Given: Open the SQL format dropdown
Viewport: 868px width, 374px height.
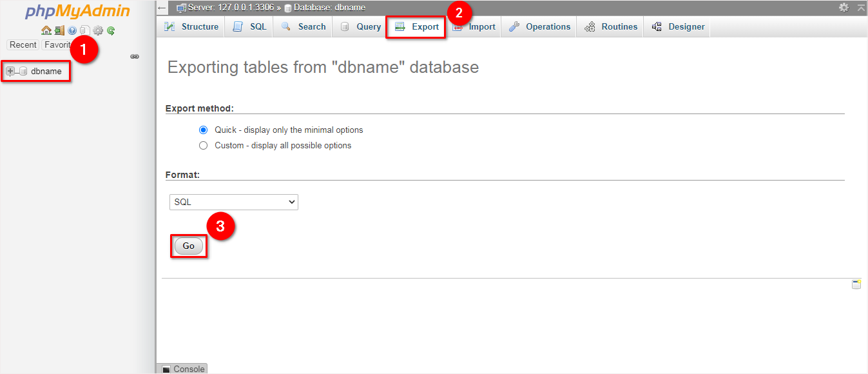Looking at the screenshot, I should (x=234, y=202).
